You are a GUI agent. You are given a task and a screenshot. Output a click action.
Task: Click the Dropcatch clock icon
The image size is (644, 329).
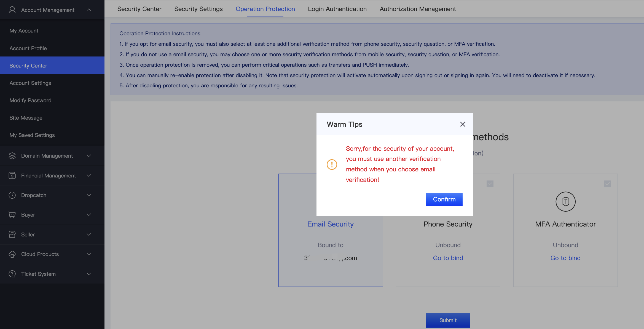12,195
